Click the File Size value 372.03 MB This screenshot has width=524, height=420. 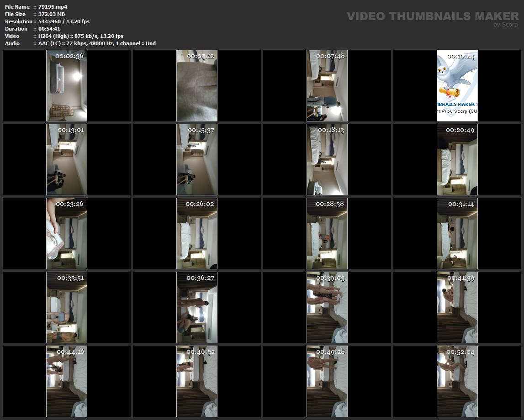pyautogui.click(x=52, y=14)
